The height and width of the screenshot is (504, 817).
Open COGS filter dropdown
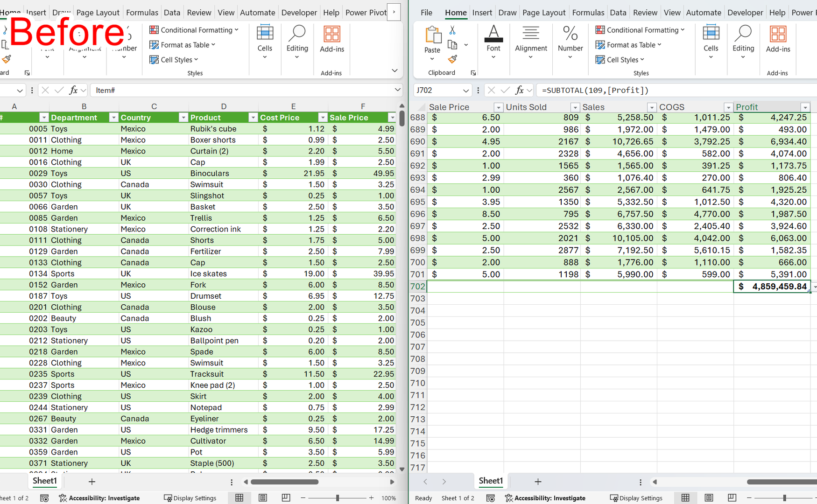[728, 107]
